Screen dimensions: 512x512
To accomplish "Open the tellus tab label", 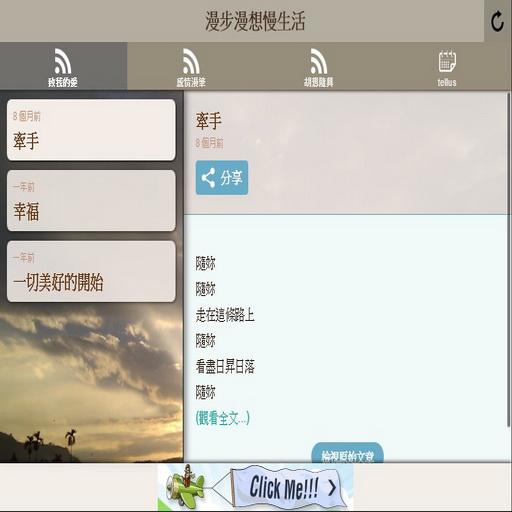I will click(x=447, y=82).
